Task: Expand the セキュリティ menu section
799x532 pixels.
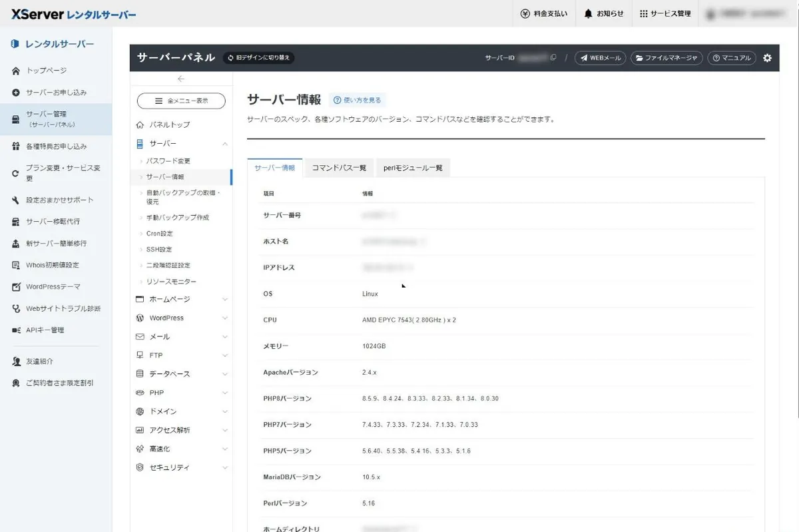Action: click(181, 467)
